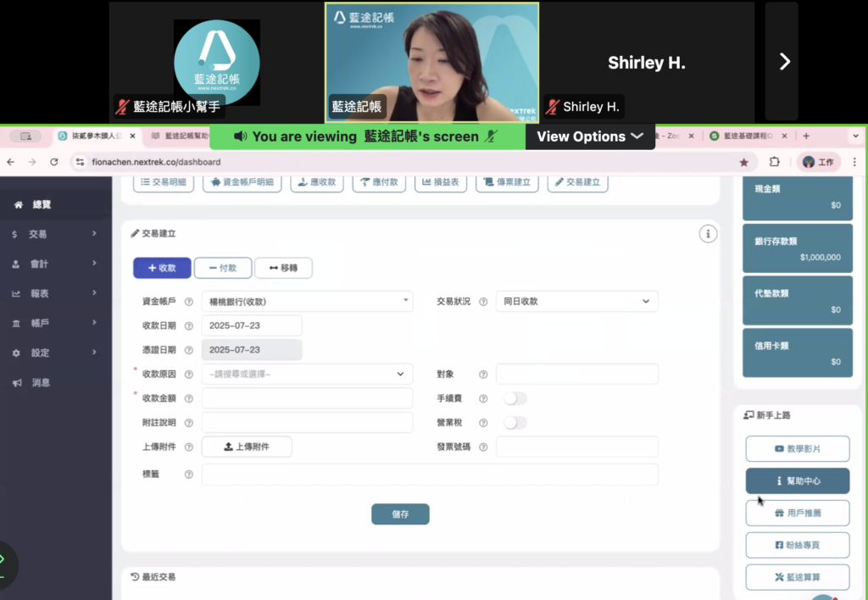Click the help icon next to 發票號碼
The width and height of the screenshot is (868, 600).
coord(483,447)
